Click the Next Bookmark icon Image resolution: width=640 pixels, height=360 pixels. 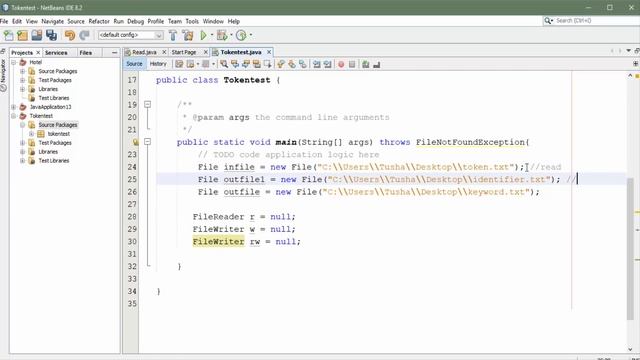(x=292, y=64)
